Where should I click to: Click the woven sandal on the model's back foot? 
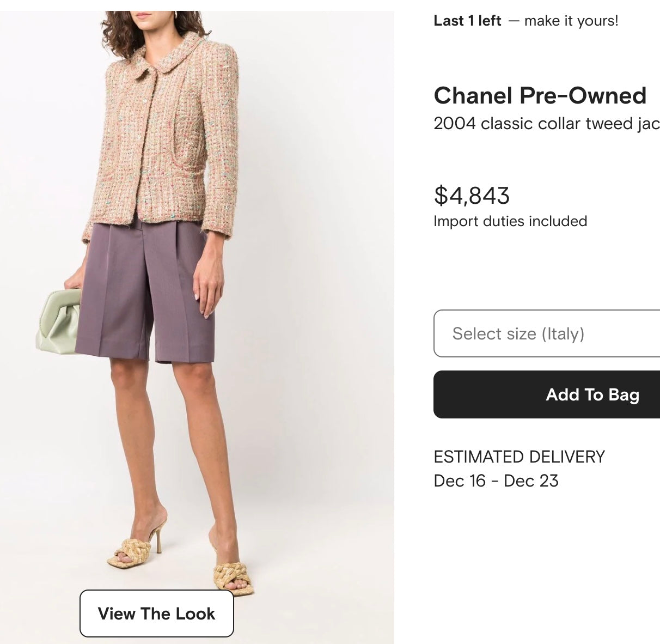(130, 552)
